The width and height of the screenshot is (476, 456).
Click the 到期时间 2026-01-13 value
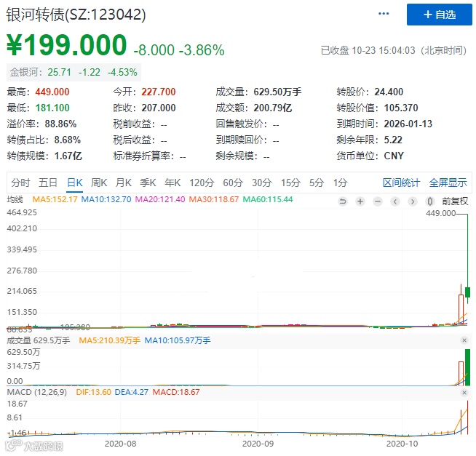click(408, 124)
